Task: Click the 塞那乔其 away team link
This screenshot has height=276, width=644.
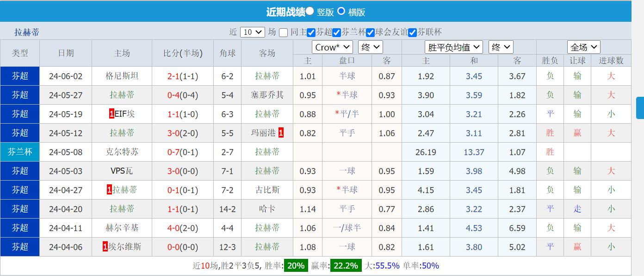Action: (267, 95)
